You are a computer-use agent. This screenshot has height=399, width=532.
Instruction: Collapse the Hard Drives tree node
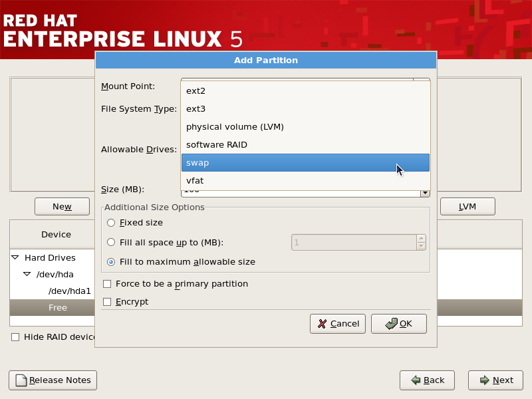click(x=15, y=257)
